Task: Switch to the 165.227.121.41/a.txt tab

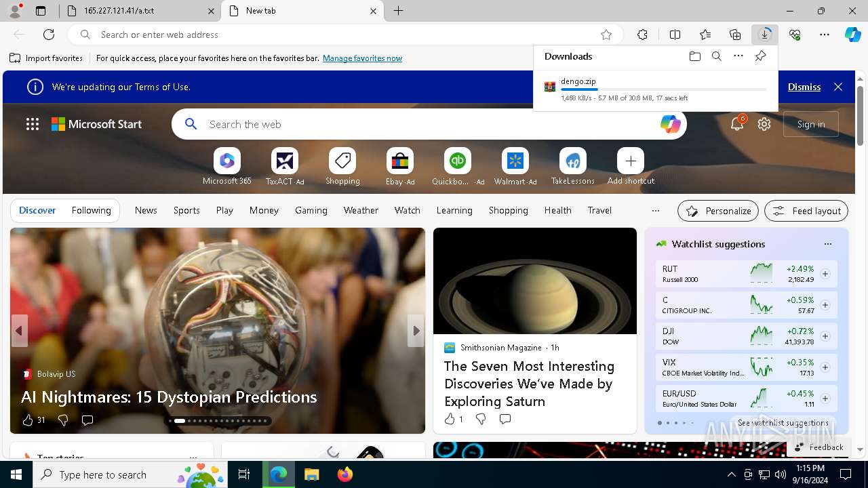Action: click(140, 11)
